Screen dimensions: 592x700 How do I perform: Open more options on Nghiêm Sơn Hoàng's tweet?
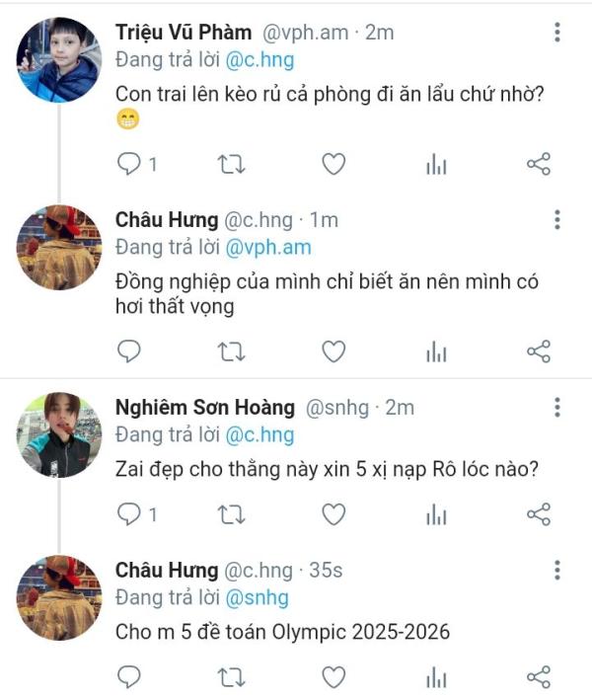tap(557, 407)
